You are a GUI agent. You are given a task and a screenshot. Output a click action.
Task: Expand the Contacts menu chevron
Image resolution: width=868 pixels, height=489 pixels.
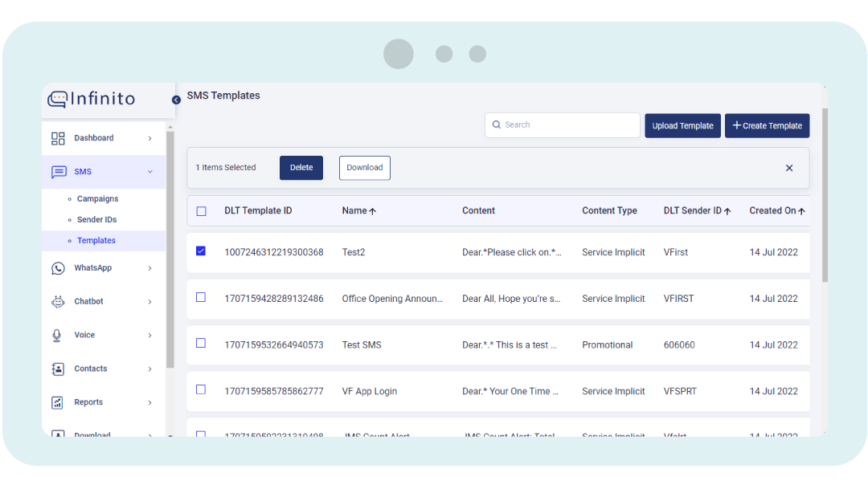tap(150, 369)
